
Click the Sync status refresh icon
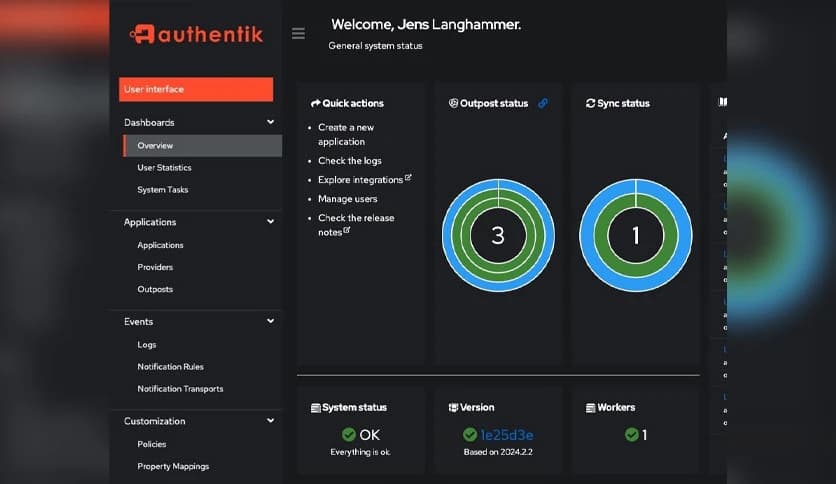590,103
